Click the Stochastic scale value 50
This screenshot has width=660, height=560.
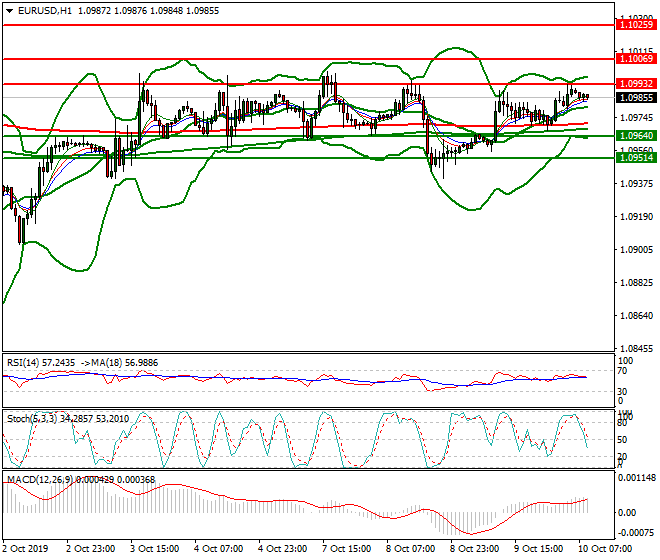coord(622,440)
